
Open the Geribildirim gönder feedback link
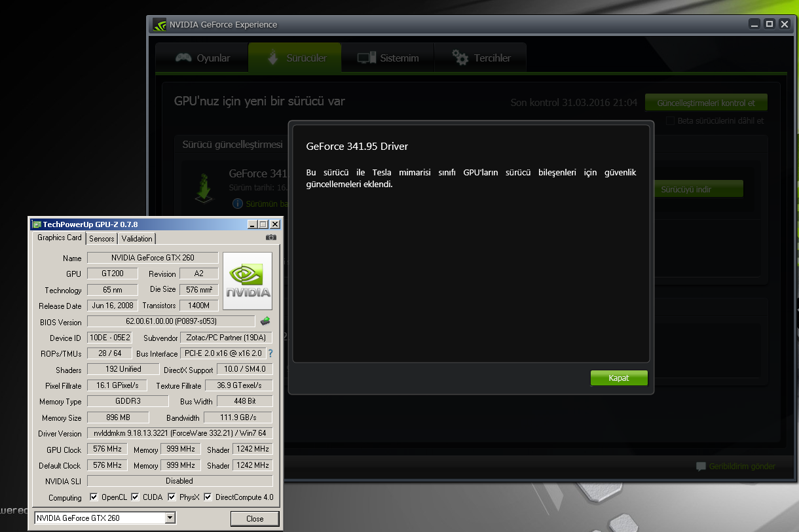(x=735, y=467)
